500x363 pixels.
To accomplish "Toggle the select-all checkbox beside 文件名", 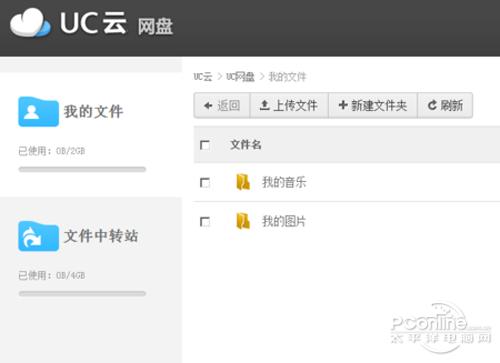I will (205, 145).
